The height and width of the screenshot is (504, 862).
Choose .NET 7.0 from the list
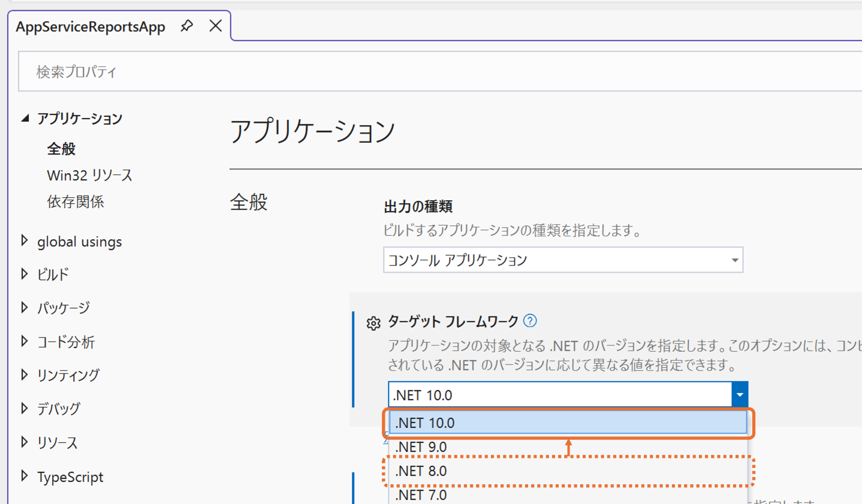[568, 494]
